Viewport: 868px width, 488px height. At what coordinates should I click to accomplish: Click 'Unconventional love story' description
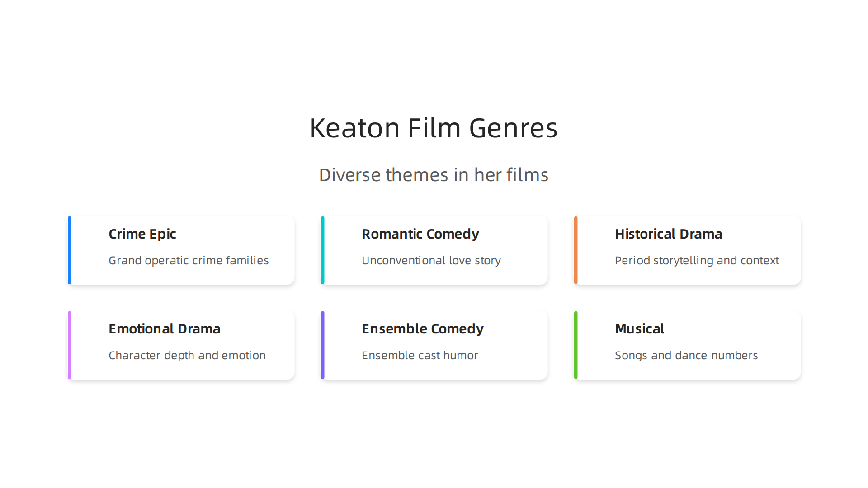click(x=431, y=260)
